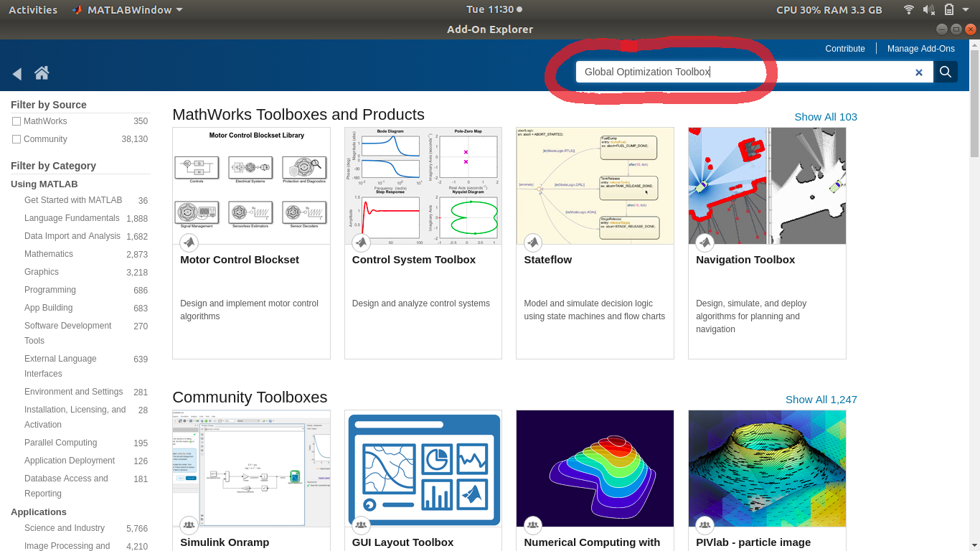Open Motor Control Blockset Library thumbnail

point(251,186)
